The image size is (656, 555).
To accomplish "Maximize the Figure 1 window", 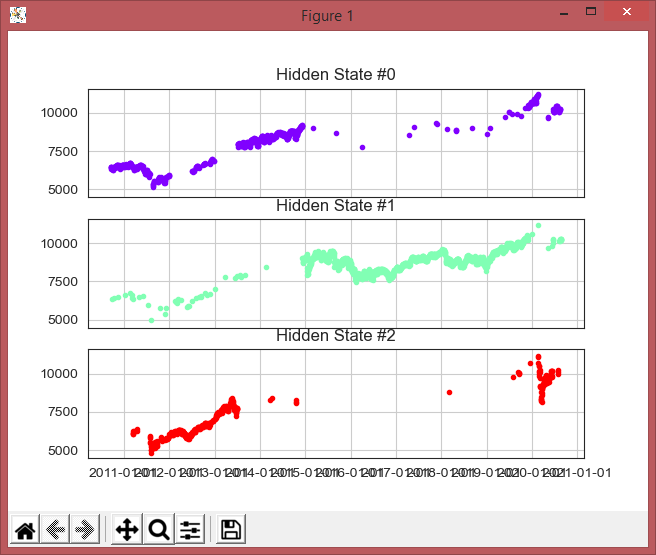I will (591, 13).
